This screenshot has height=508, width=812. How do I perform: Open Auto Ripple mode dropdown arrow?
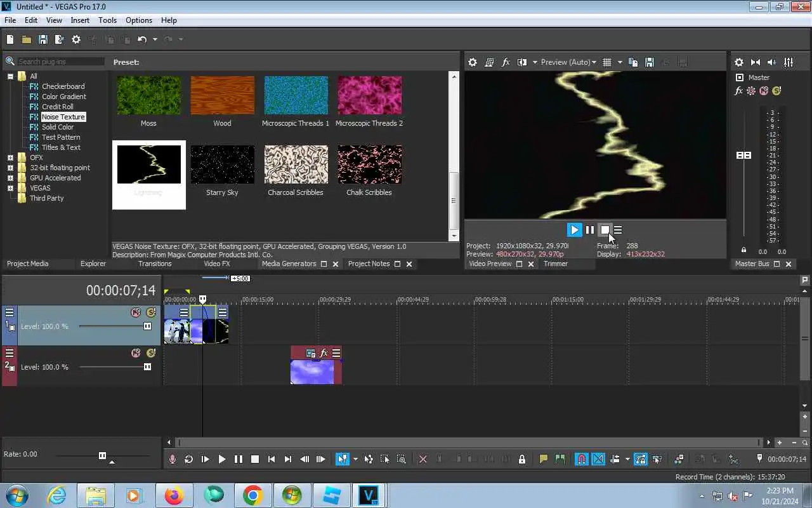[x=627, y=459]
